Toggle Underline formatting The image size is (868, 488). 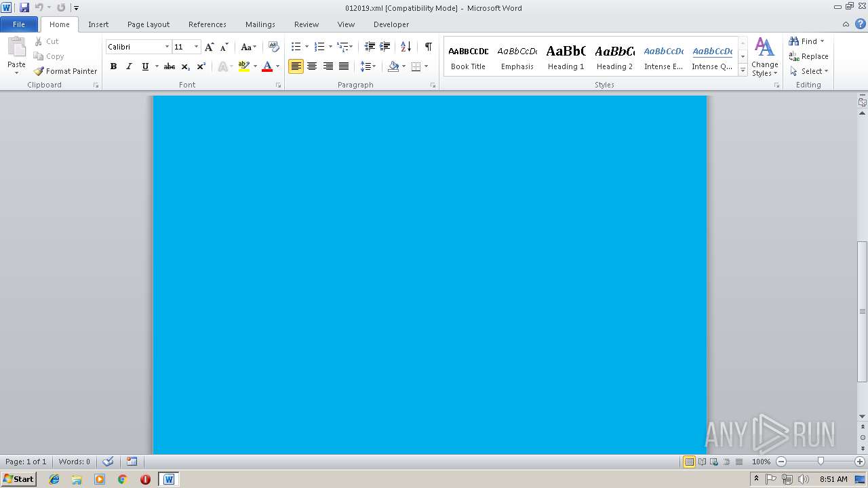click(144, 66)
